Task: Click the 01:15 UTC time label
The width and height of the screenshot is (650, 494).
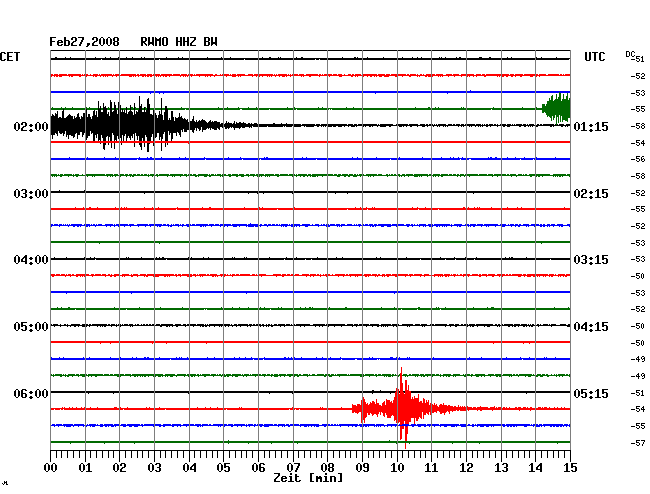Action: (x=591, y=126)
